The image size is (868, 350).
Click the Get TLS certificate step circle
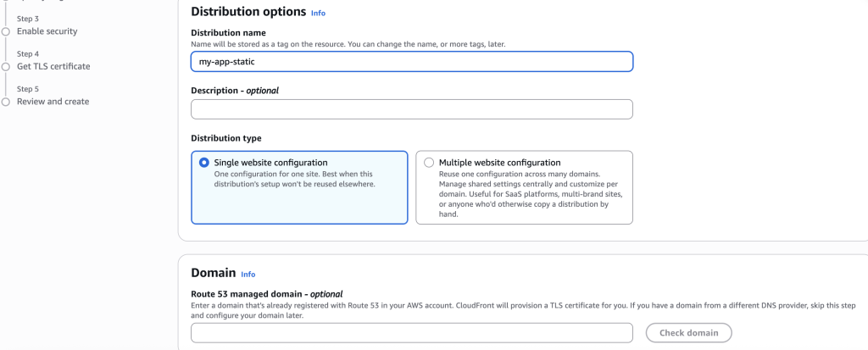coord(6,67)
